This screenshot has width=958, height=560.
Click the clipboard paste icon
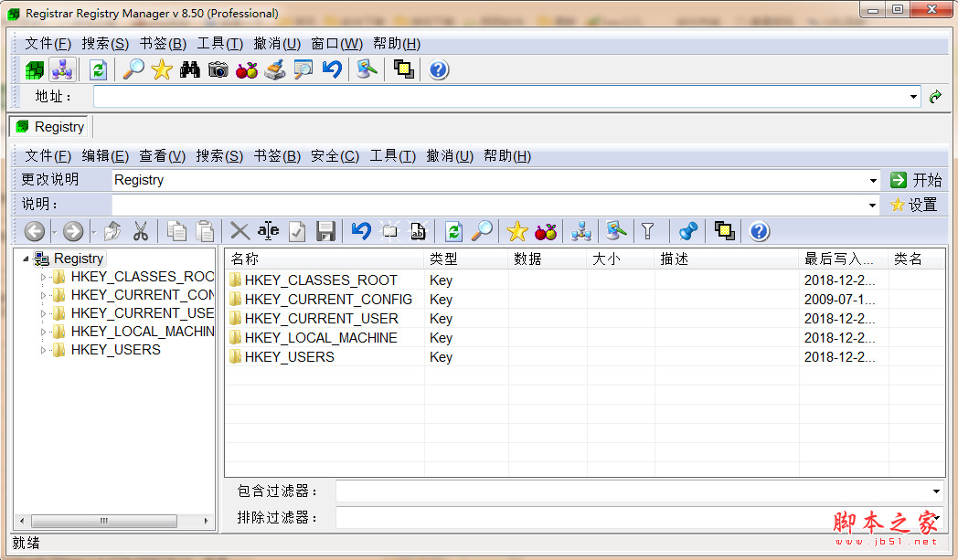point(205,231)
